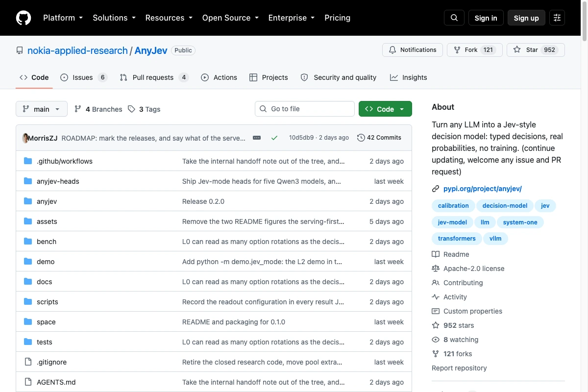Click the Sign up button
The height and width of the screenshot is (392, 588).
[x=526, y=18]
